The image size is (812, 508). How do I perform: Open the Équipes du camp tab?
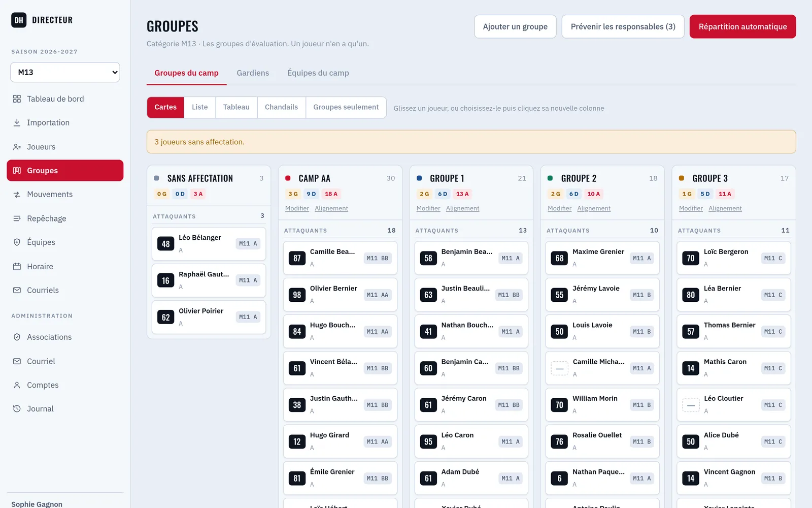318,73
